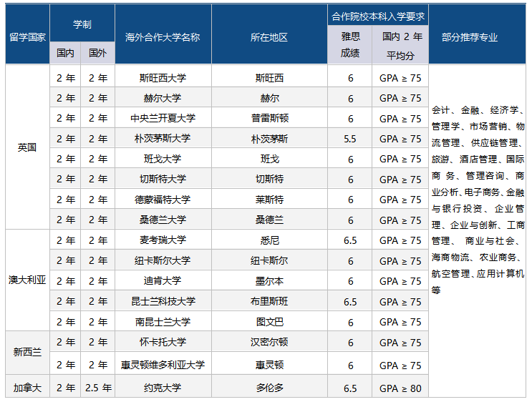Select 斯旺西大学 university name
532x402 pixels.
(163, 78)
